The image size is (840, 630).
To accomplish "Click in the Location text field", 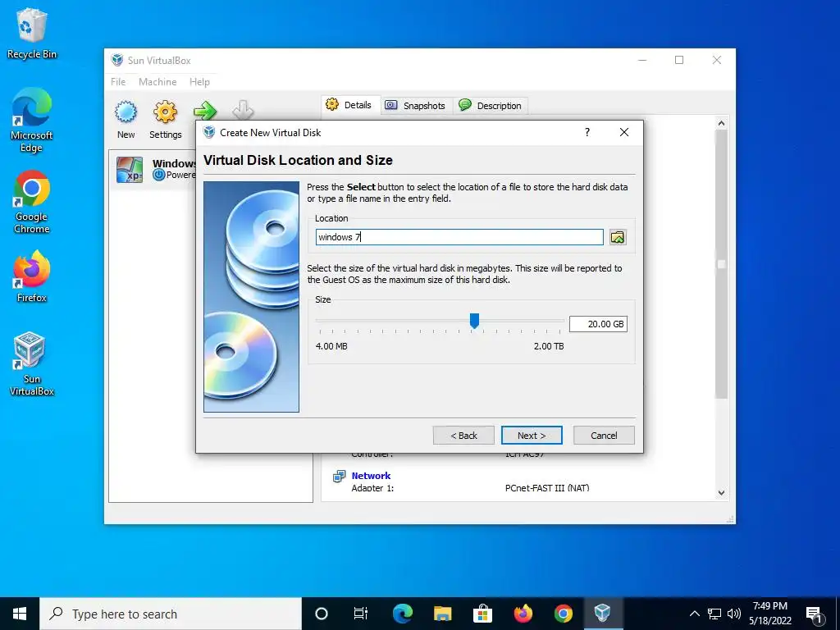I will coord(459,237).
